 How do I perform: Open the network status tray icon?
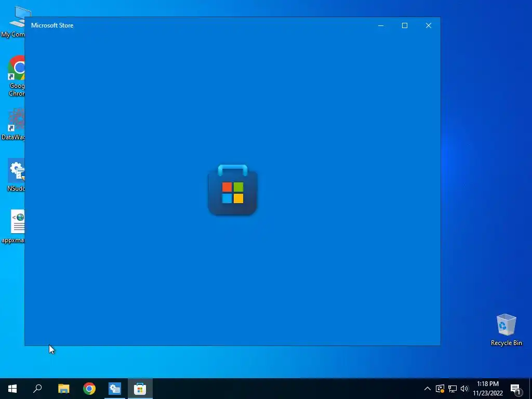coord(453,389)
